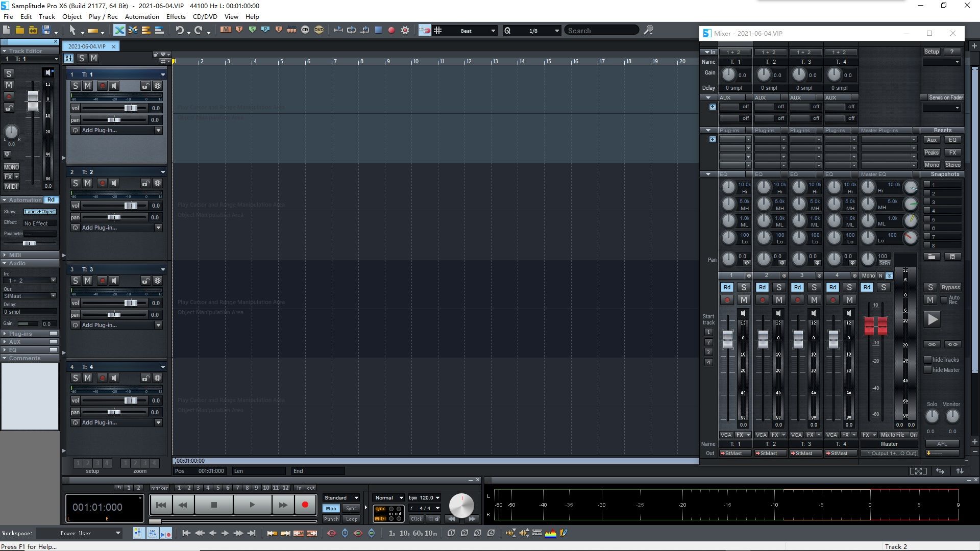This screenshot has width=980, height=551.
Task: Select the arrow mouse mode tool
Action: point(72,31)
